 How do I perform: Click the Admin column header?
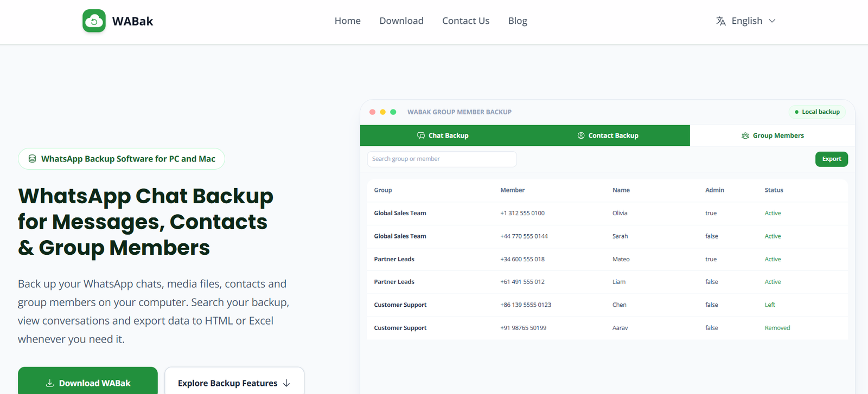click(714, 190)
